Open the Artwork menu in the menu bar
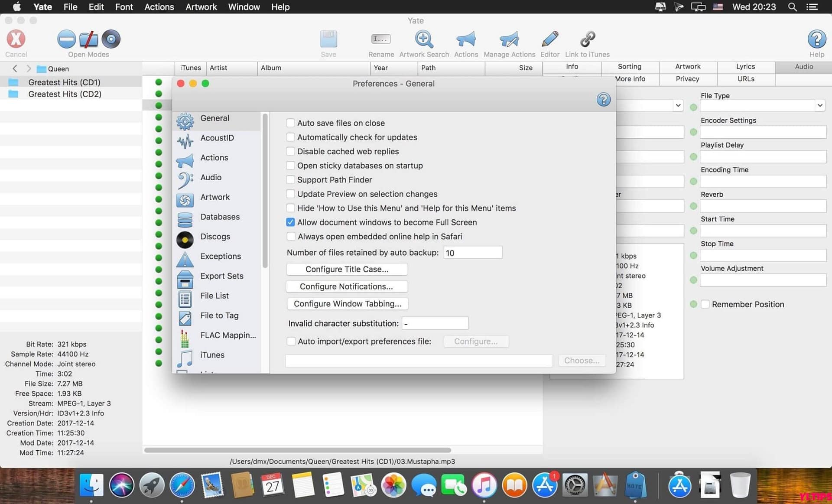Screen dimensions: 832x504 [201, 7]
